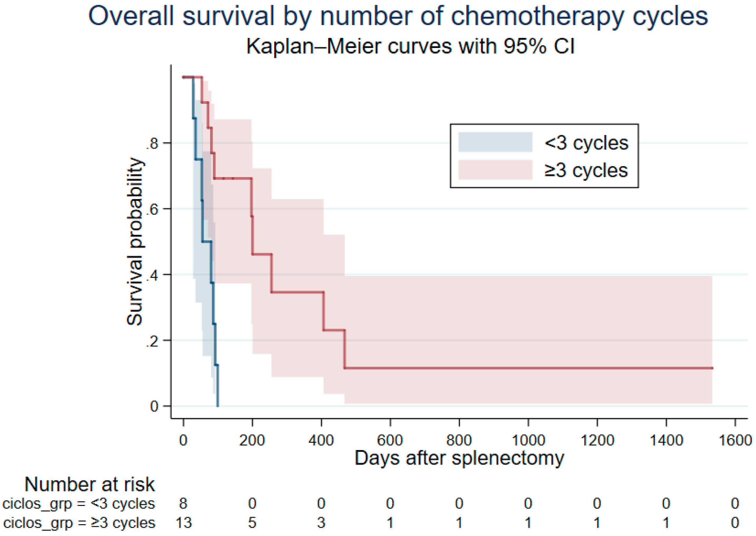The width and height of the screenshot is (756, 536).
Task: Click the 'ciclos_grp = ≥3 cycles' row label
Action: [x=79, y=523]
